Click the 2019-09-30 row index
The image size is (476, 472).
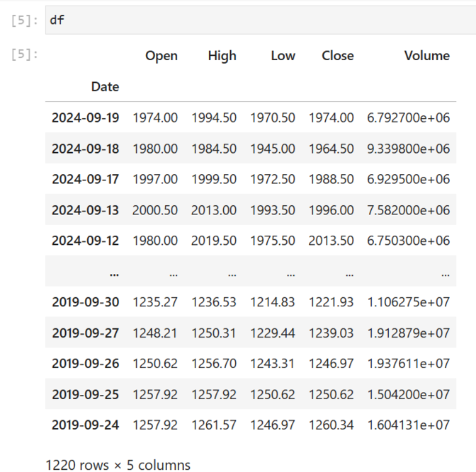click(x=85, y=302)
